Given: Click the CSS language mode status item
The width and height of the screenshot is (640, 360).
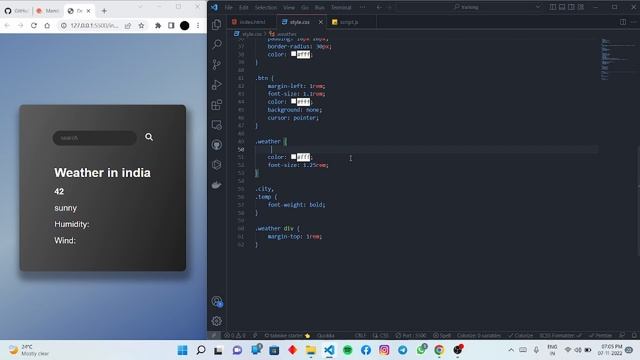Looking at the screenshot, I should pos(381,336).
